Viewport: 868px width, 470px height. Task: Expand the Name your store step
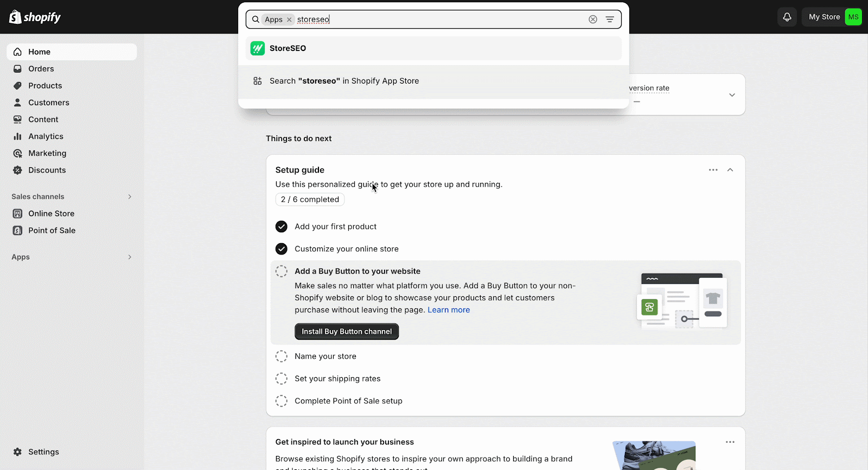coord(325,357)
